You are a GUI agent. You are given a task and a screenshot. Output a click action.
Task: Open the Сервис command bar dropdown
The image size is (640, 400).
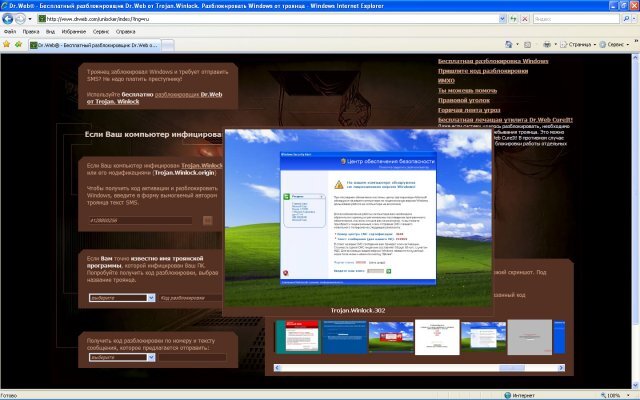(614, 44)
